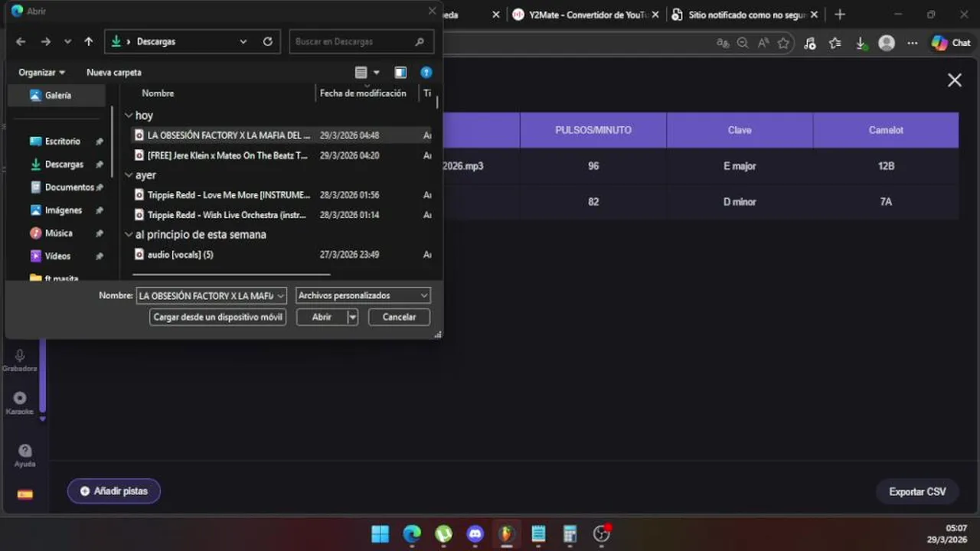Unpin Escritorio using its pin icon

(x=99, y=142)
